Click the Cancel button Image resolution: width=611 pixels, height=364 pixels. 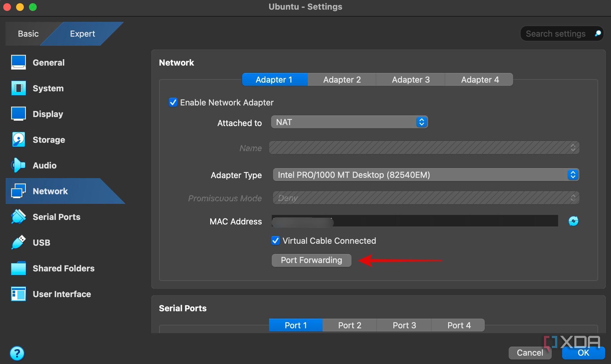click(x=530, y=353)
